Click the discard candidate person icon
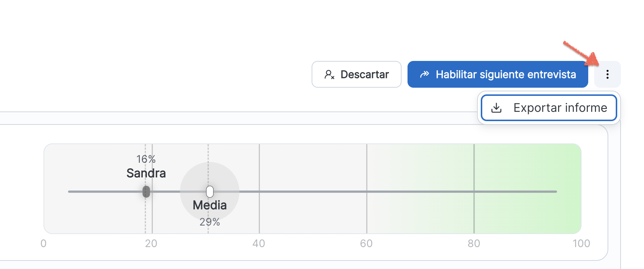This screenshot has height=269, width=644. coord(329,75)
